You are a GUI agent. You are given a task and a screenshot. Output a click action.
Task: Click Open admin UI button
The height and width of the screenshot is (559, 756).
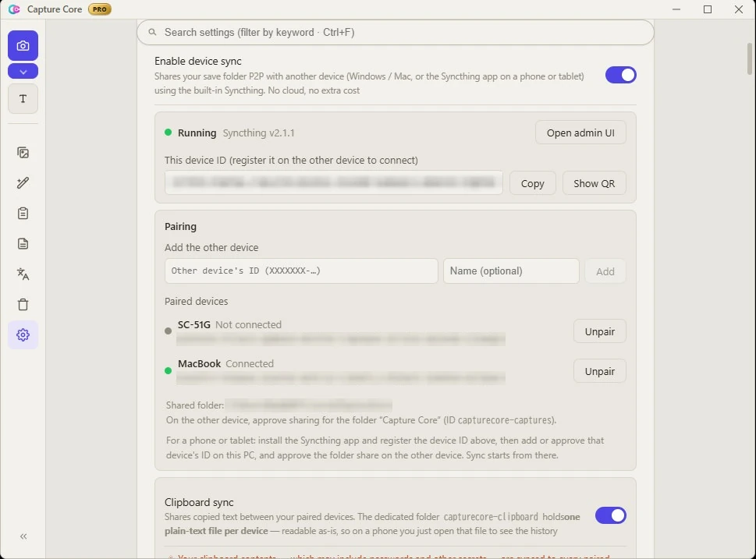[x=580, y=133]
